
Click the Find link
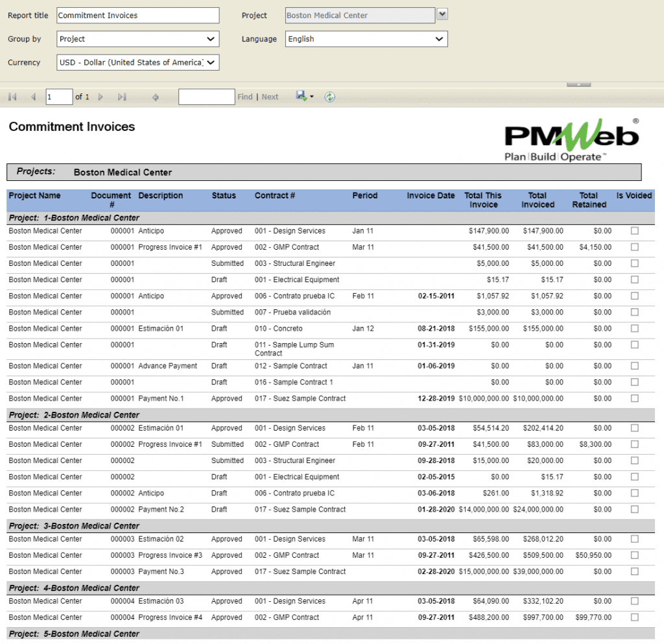(244, 97)
